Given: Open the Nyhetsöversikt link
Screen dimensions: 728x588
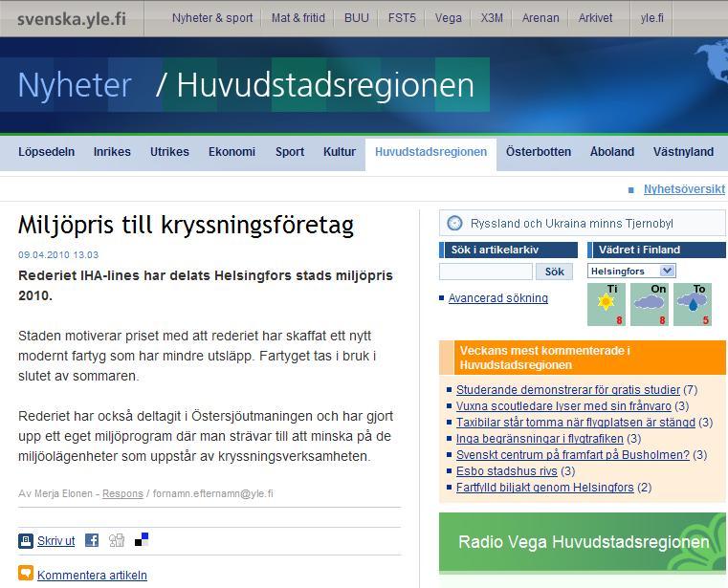Looking at the screenshot, I should coord(684,189).
